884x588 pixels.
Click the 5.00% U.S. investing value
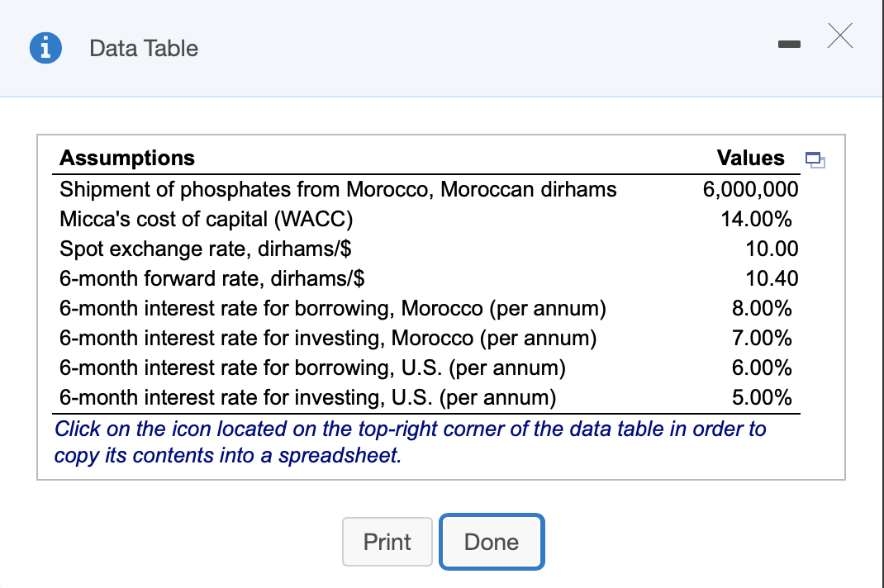762,397
